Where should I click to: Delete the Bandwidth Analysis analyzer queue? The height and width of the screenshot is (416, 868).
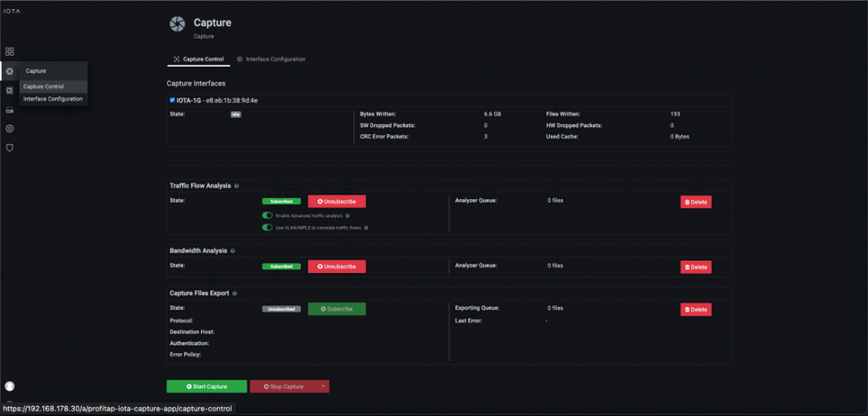coord(695,267)
